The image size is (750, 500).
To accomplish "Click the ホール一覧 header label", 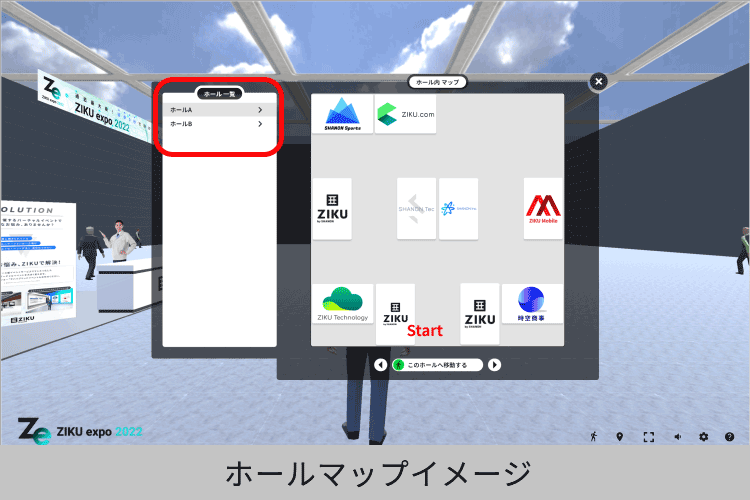I will pos(220,94).
